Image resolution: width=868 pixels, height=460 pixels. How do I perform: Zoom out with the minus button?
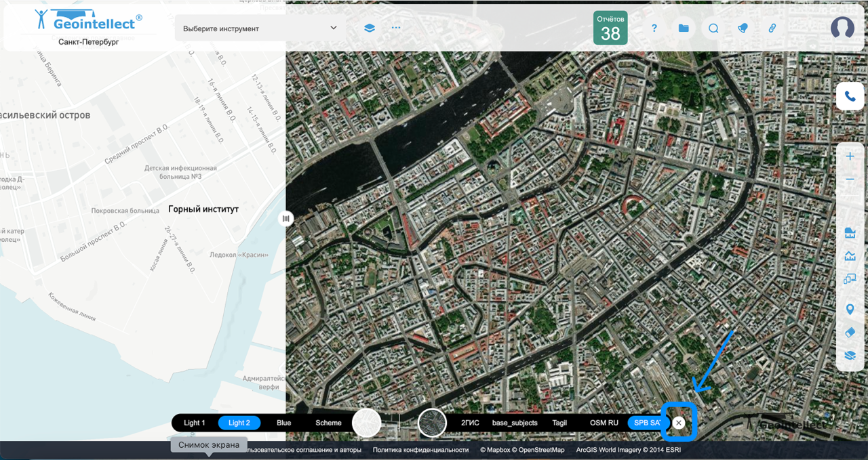[x=850, y=180]
